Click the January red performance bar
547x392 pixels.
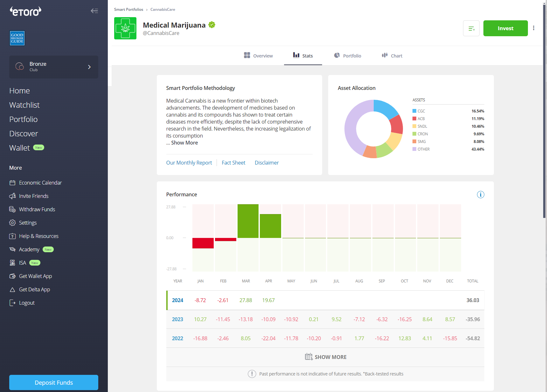203,243
